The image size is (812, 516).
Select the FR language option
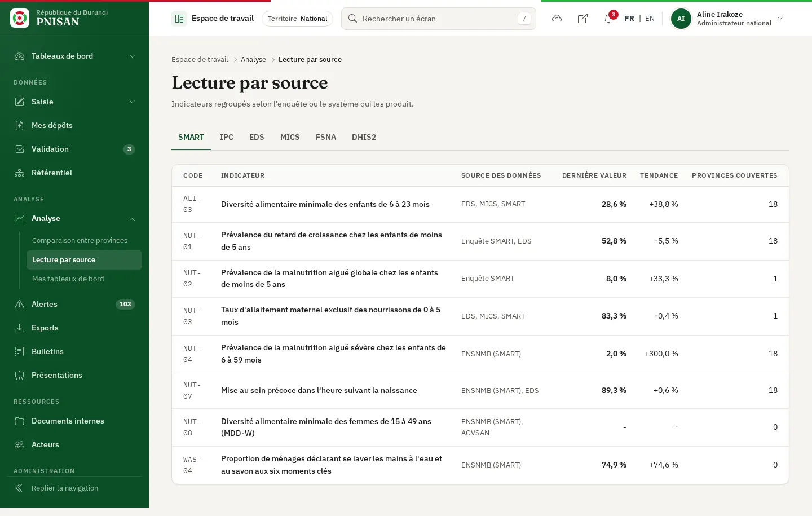629,19
